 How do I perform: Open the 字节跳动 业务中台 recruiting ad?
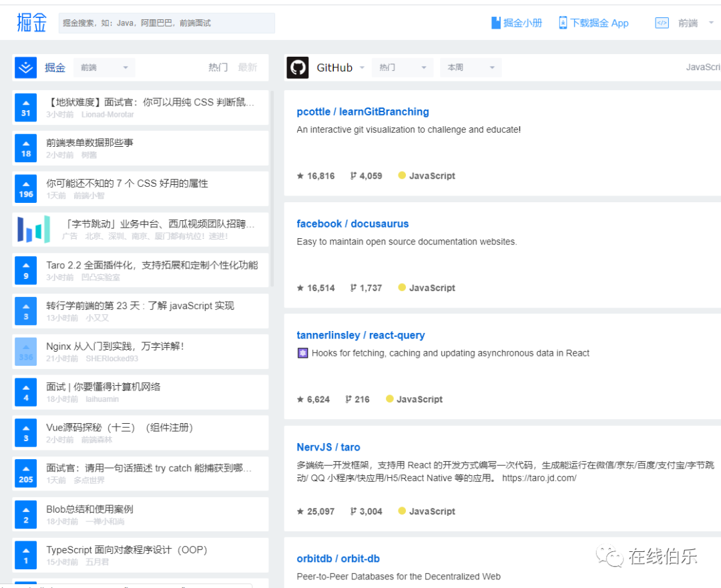click(159, 224)
